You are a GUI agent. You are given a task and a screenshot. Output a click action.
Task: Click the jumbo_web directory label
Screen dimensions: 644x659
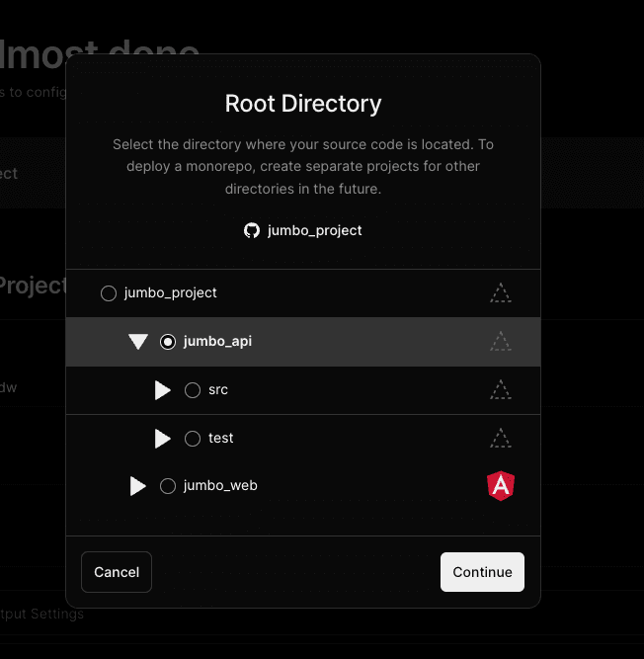(x=220, y=486)
